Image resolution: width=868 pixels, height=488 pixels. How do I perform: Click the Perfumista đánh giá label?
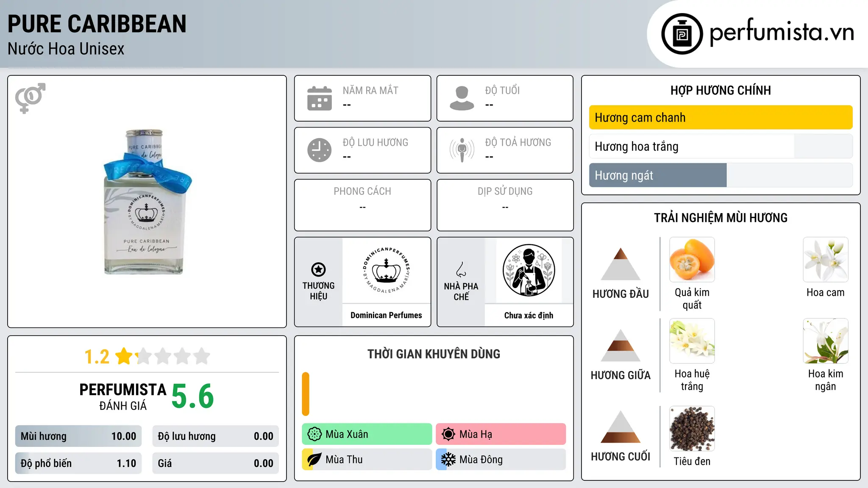(123, 396)
